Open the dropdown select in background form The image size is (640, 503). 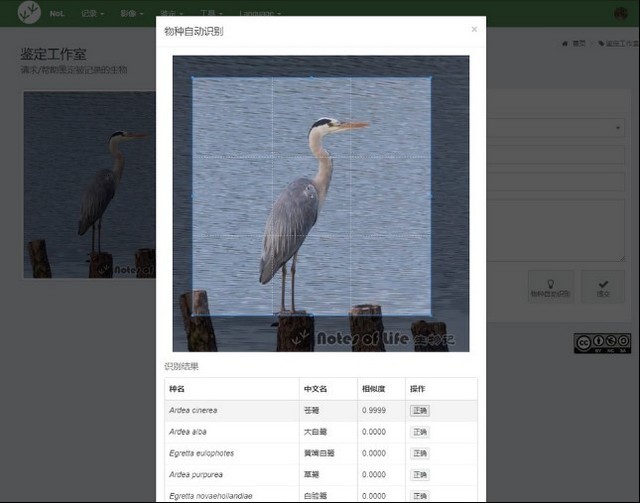click(x=555, y=128)
